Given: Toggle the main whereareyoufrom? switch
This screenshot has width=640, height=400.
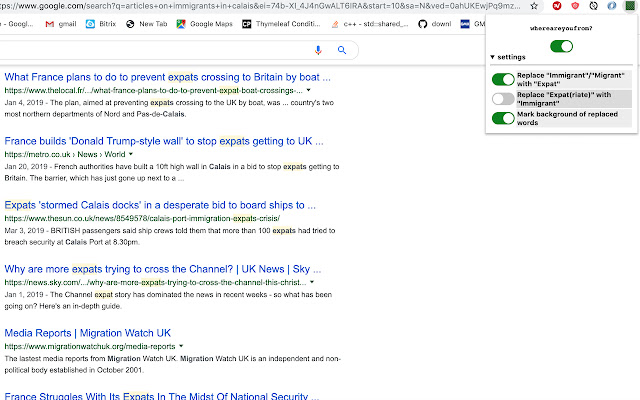Looking at the screenshot, I should (x=561, y=46).
